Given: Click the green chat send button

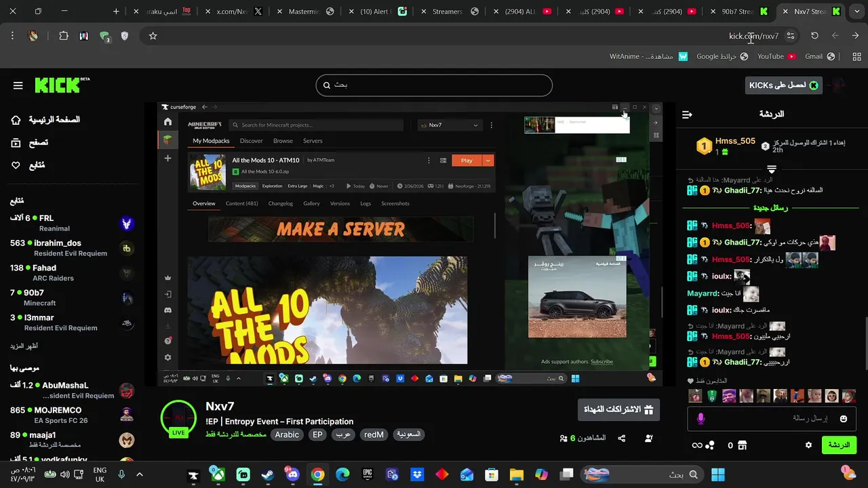Looking at the screenshot, I should 839,445.
